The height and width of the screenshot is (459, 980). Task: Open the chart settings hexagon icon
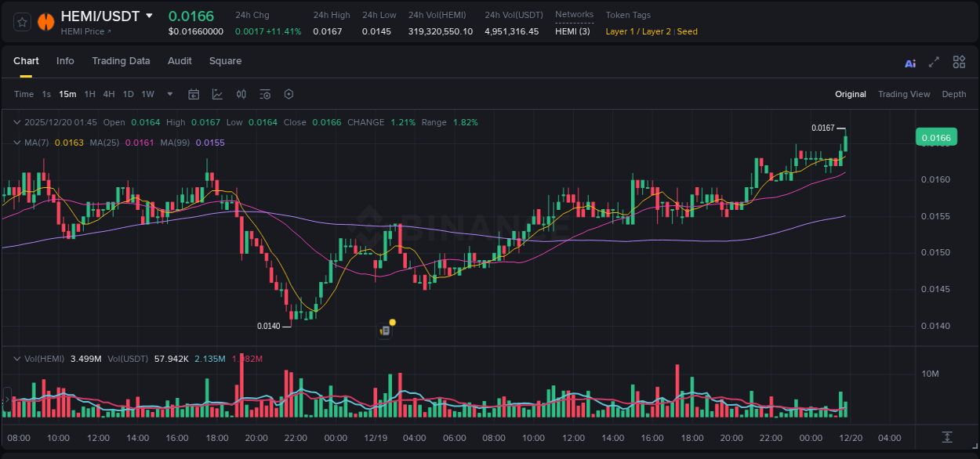[289, 94]
